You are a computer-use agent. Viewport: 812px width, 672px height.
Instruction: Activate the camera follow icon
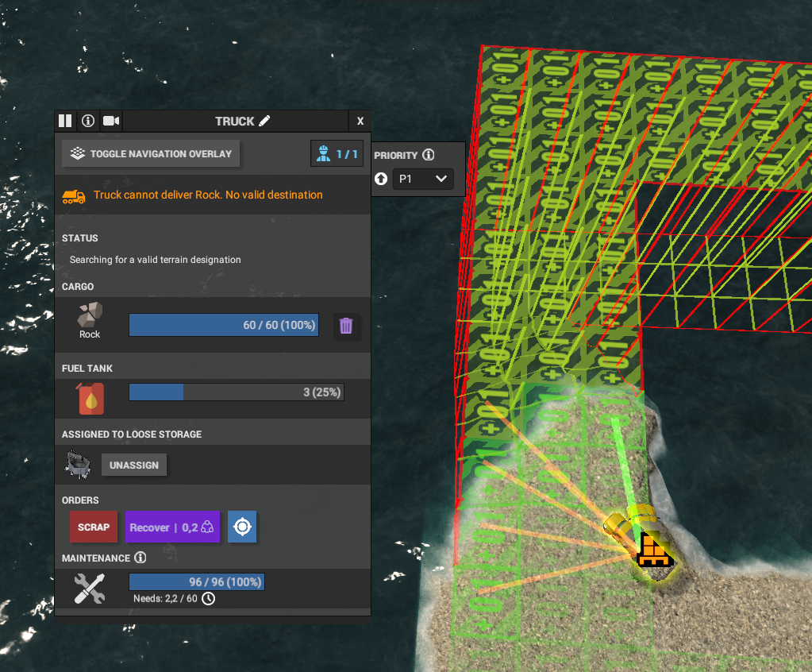point(110,121)
